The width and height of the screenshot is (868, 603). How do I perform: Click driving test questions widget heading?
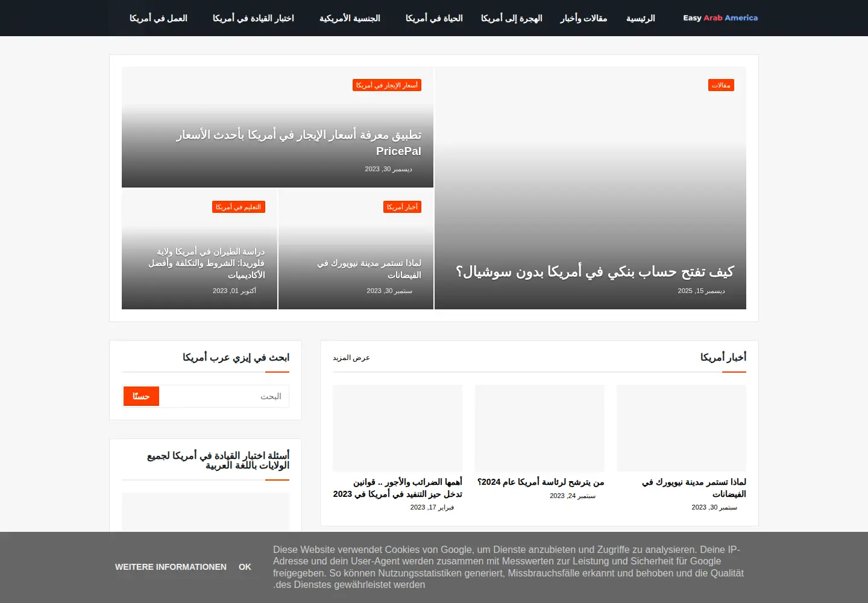(x=218, y=460)
